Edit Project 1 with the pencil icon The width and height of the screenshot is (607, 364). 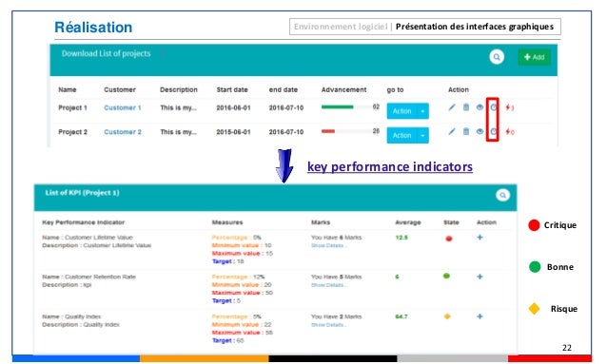pyautogui.click(x=452, y=107)
